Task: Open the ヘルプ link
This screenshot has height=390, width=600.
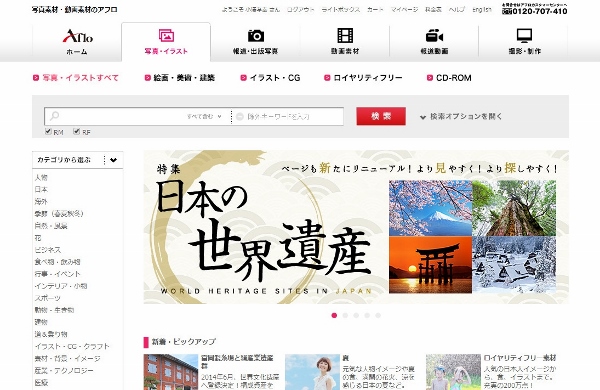Action: (x=457, y=10)
